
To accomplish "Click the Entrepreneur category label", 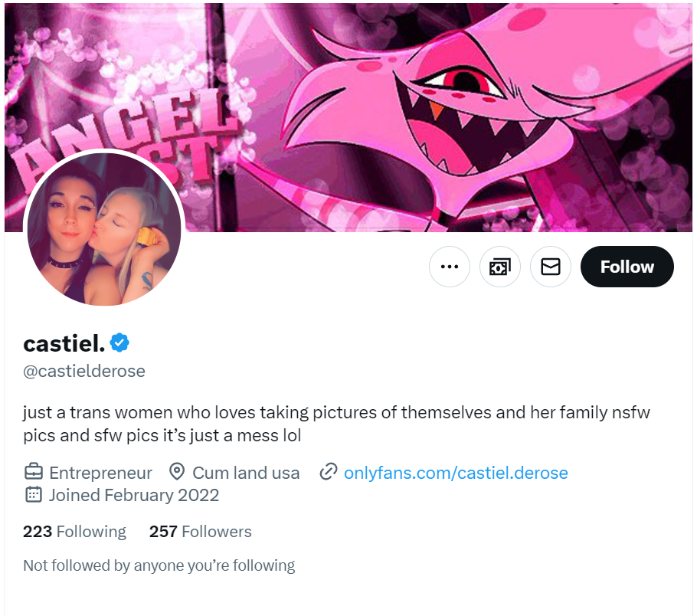I will [100, 473].
